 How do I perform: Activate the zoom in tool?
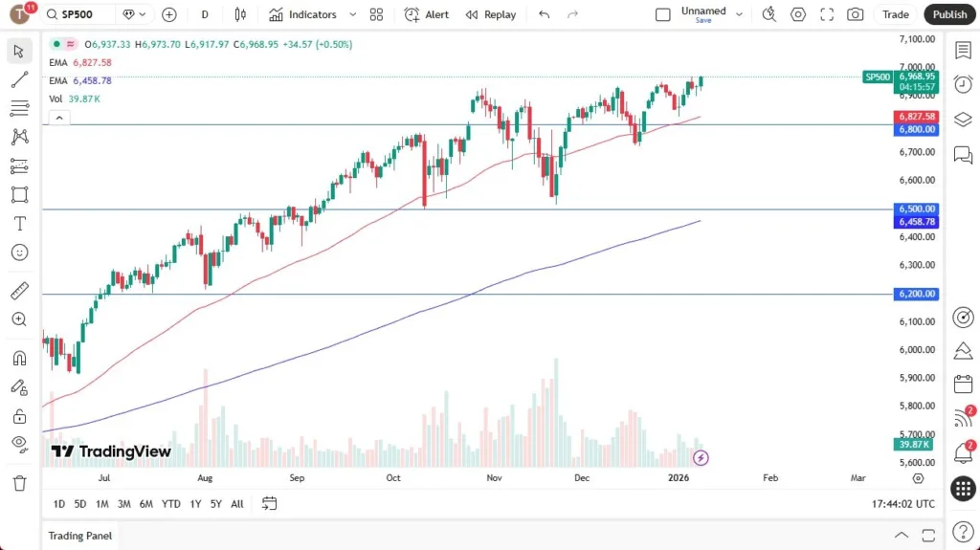point(19,319)
